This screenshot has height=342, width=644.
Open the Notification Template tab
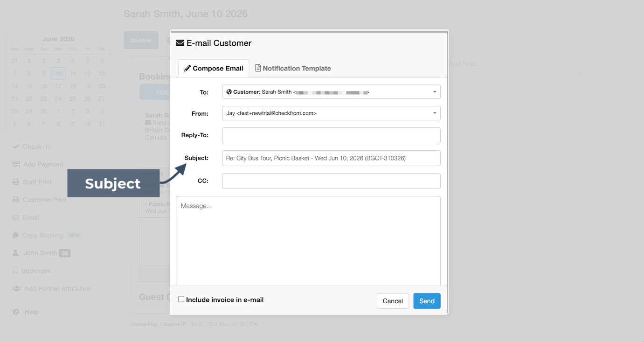pyautogui.click(x=293, y=68)
